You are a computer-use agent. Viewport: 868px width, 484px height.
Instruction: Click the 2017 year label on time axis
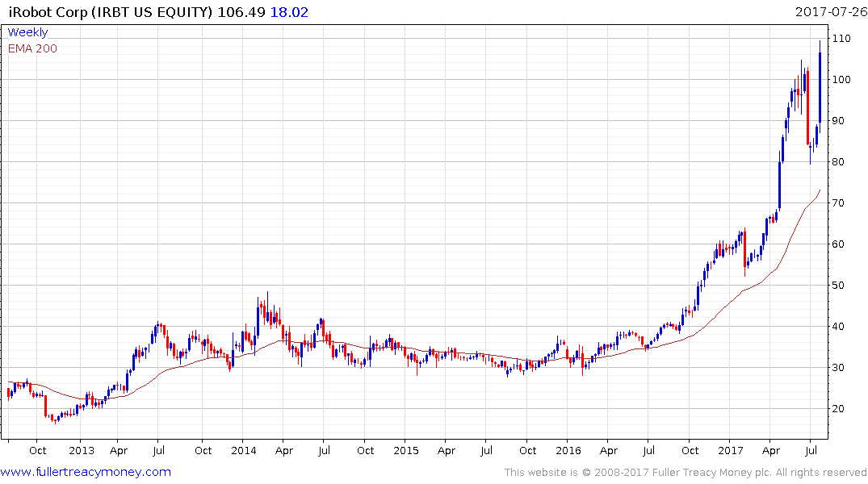(730, 450)
